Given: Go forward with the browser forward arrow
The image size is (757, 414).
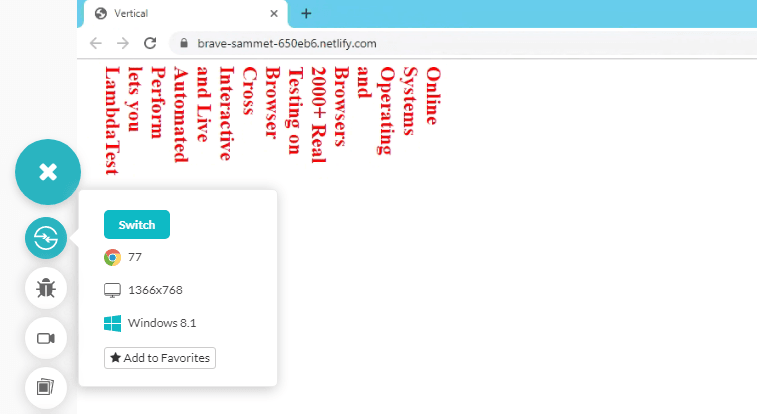Looking at the screenshot, I should tap(123, 43).
